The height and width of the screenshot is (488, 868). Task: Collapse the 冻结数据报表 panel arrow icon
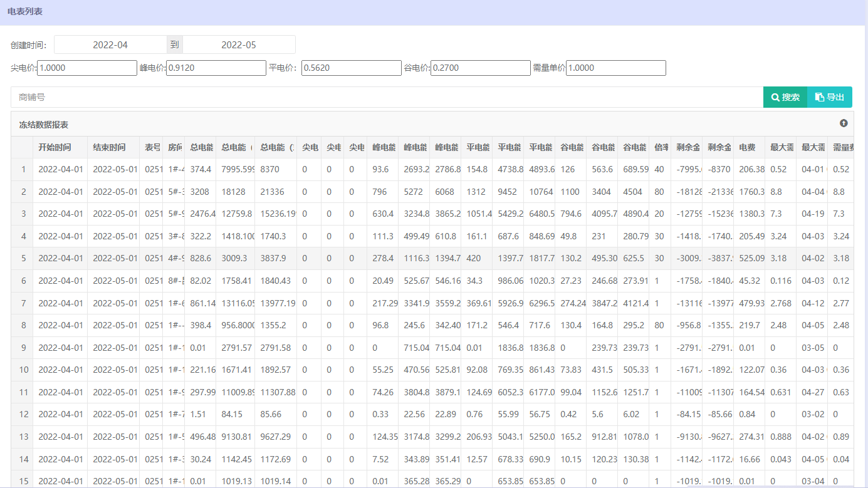pyautogui.click(x=844, y=123)
